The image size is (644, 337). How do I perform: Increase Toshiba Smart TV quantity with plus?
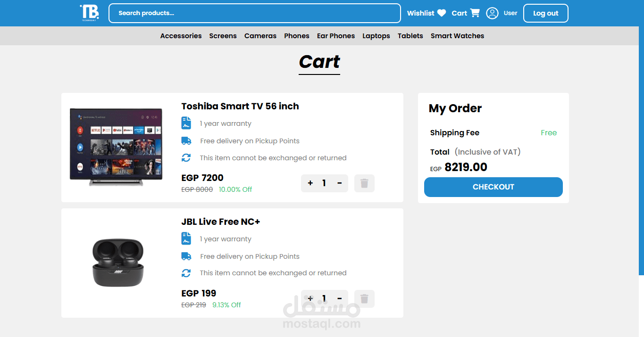pyautogui.click(x=310, y=183)
